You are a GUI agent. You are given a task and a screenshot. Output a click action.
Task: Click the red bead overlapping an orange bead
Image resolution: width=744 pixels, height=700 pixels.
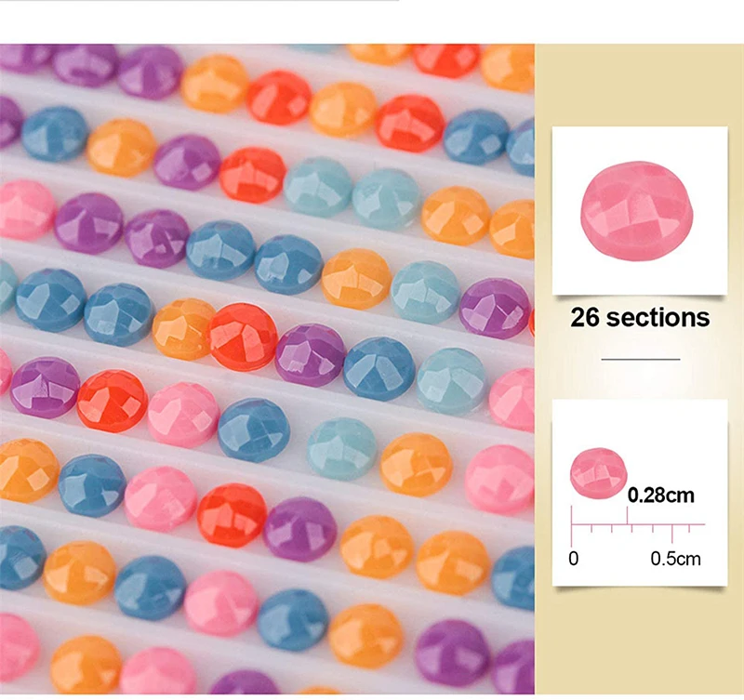tap(243, 332)
